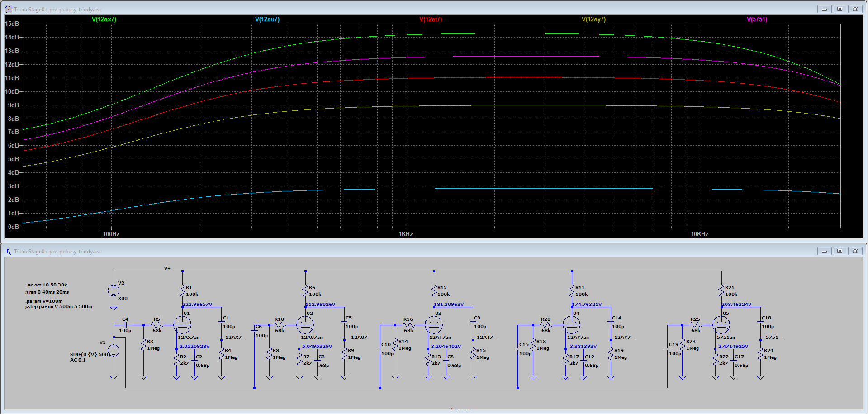Select resistor R21 100k symbol

pos(722,291)
